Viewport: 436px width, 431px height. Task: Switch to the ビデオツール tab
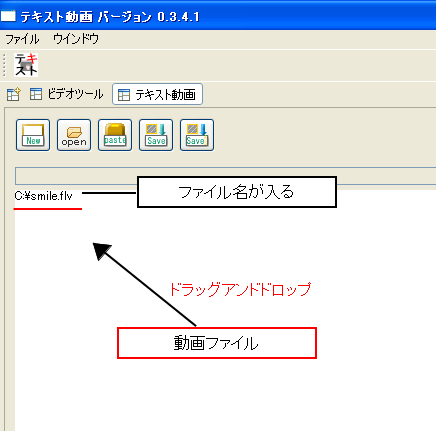click(66, 94)
